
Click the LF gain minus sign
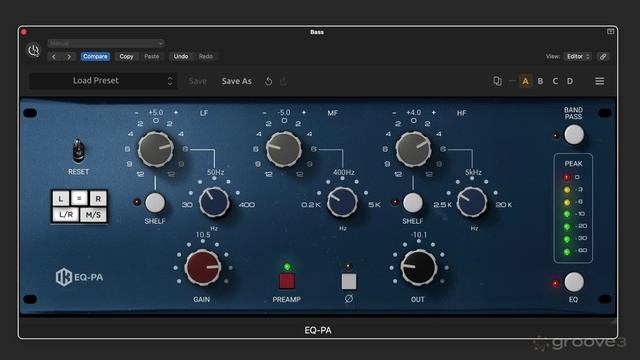[x=136, y=113]
